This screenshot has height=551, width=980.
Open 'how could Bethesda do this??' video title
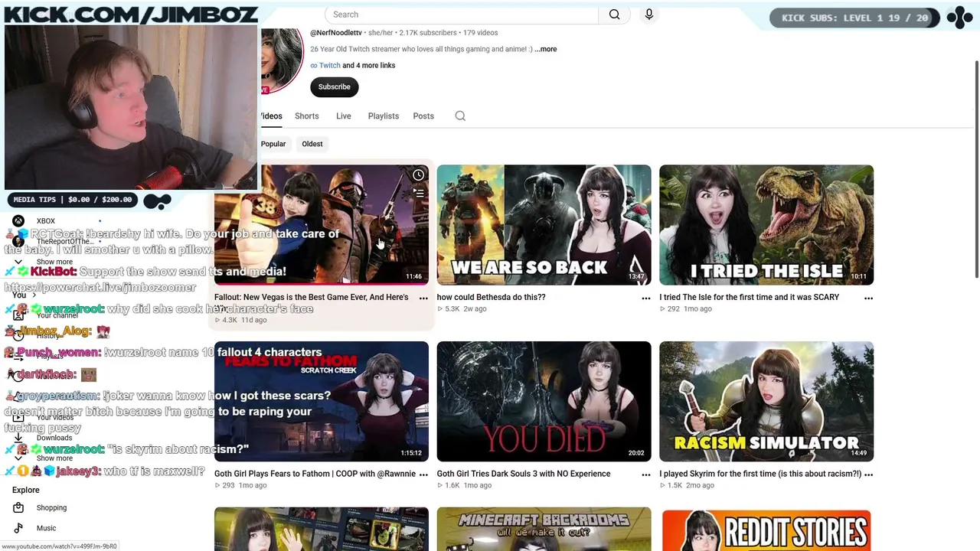point(491,297)
